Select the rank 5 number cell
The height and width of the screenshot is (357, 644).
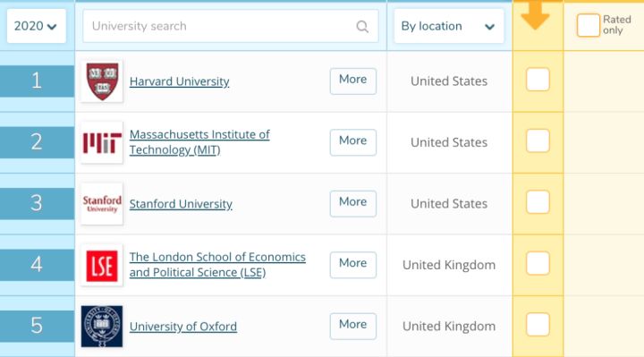click(37, 327)
